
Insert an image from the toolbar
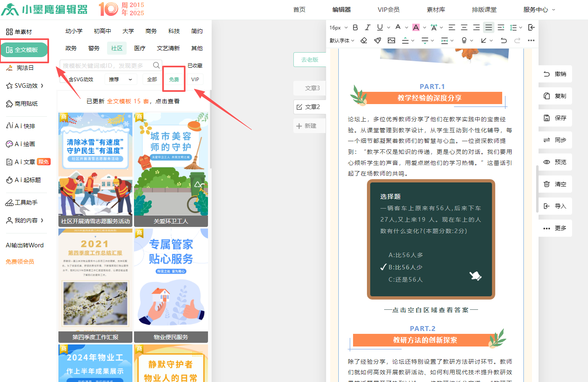click(391, 40)
